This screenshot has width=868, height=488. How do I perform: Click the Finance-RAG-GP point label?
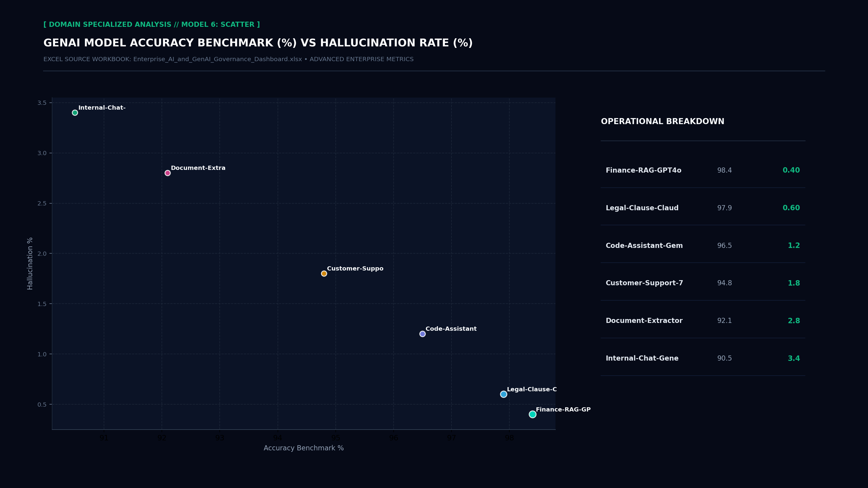[563, 410]
